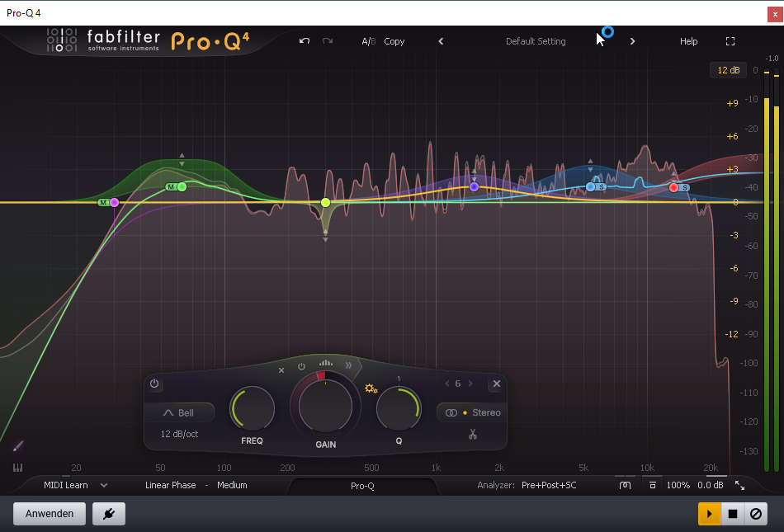Click the 0.0 dB output gain value
The height and width of the screenshot is (532, 784).
tap(711, 485)
